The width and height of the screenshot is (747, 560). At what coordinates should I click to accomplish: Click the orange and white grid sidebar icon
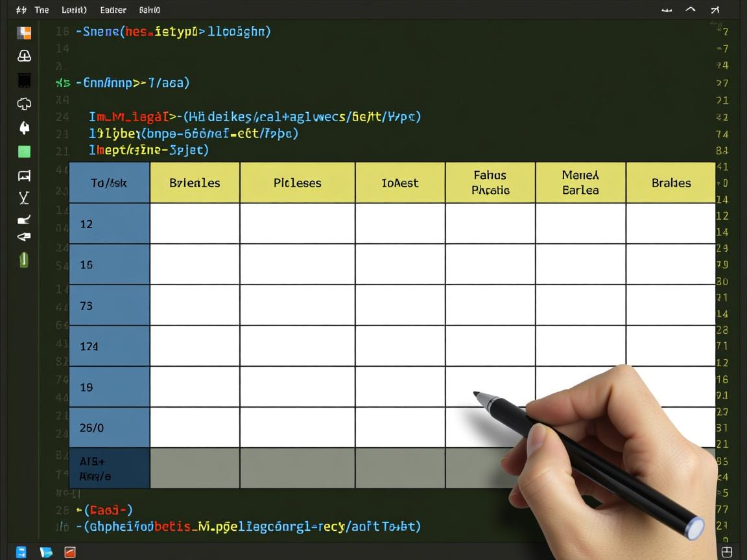coord(24,33)
